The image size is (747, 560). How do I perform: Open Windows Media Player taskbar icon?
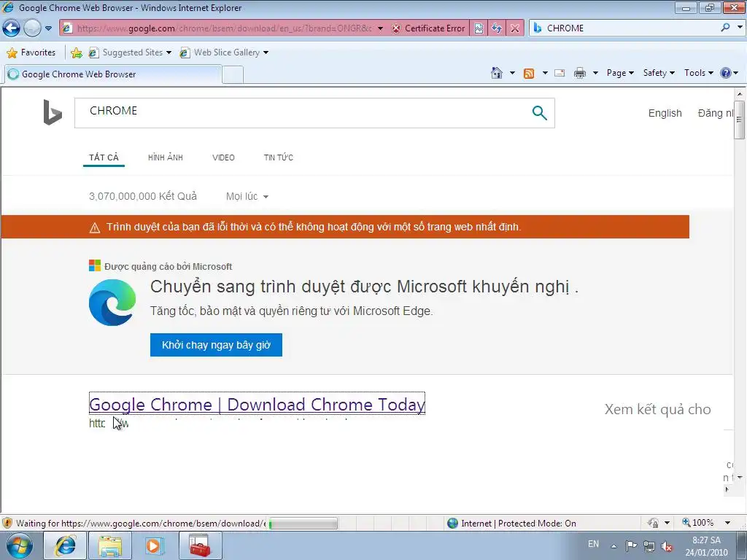coord(154,545)
